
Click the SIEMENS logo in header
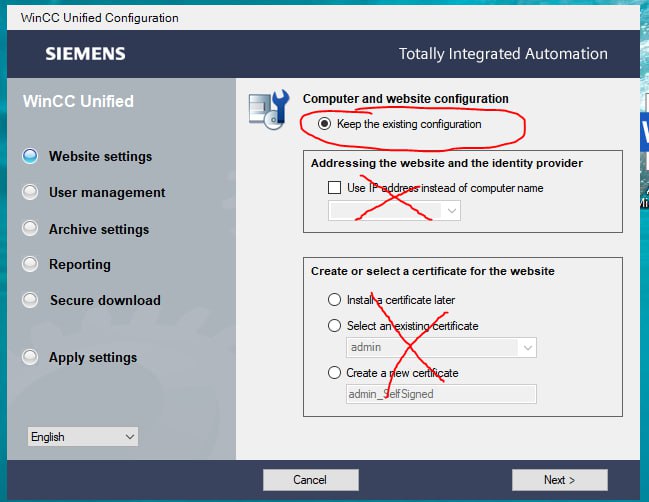point(85,54)
